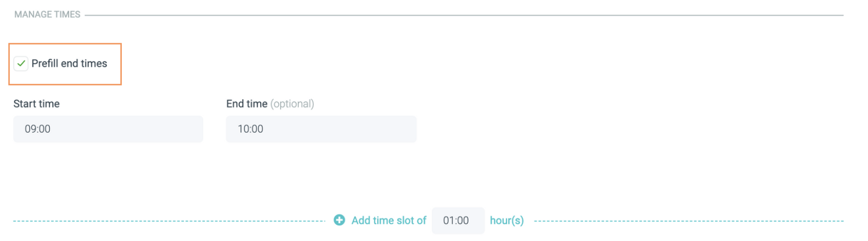The image size is (868, 241).
Task: Click the green checkmark icon
Action: (x=21, y=63)
